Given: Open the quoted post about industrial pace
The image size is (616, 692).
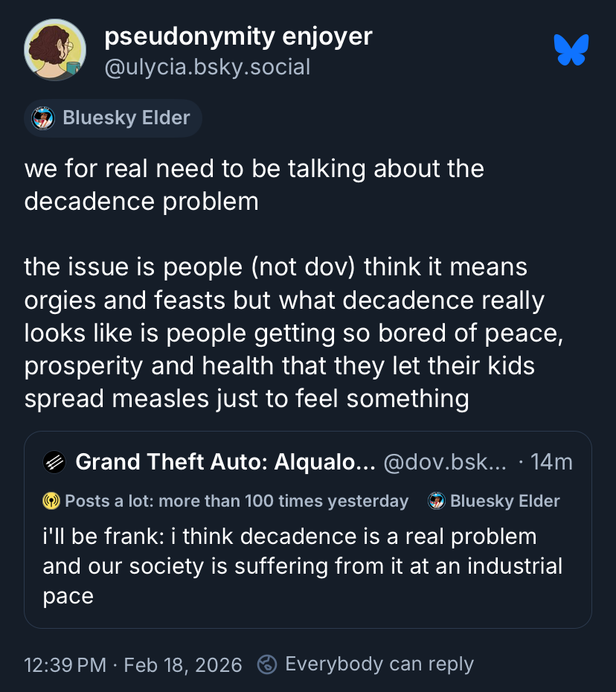Looking at the screenshot, I should coord(301,566).
